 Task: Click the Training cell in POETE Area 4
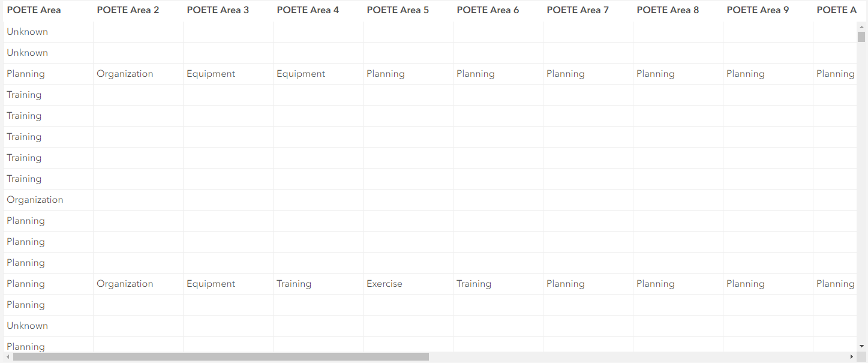tap(294, 284)
